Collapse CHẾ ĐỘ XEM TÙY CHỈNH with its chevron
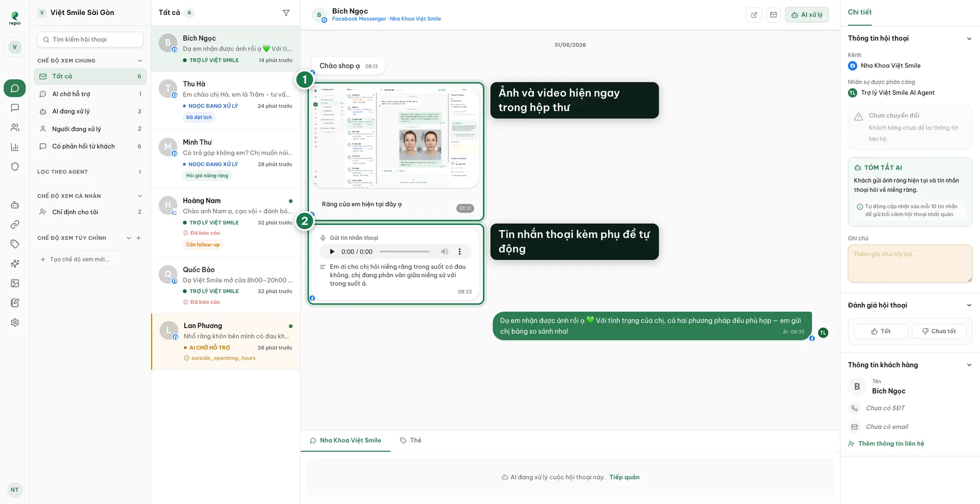This screenshot has height=504, width=980. pyautogui.click(x=128, y=238)
